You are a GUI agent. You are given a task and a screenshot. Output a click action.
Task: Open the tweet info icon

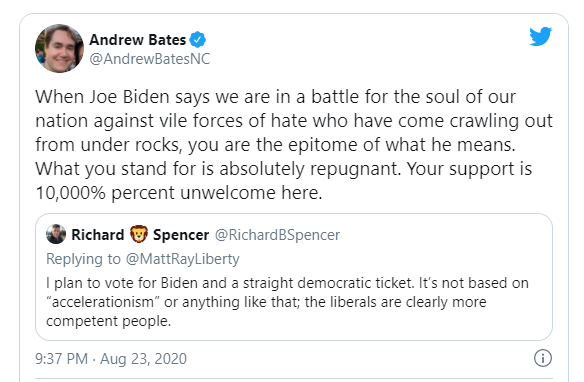click(x=543, y=358)
